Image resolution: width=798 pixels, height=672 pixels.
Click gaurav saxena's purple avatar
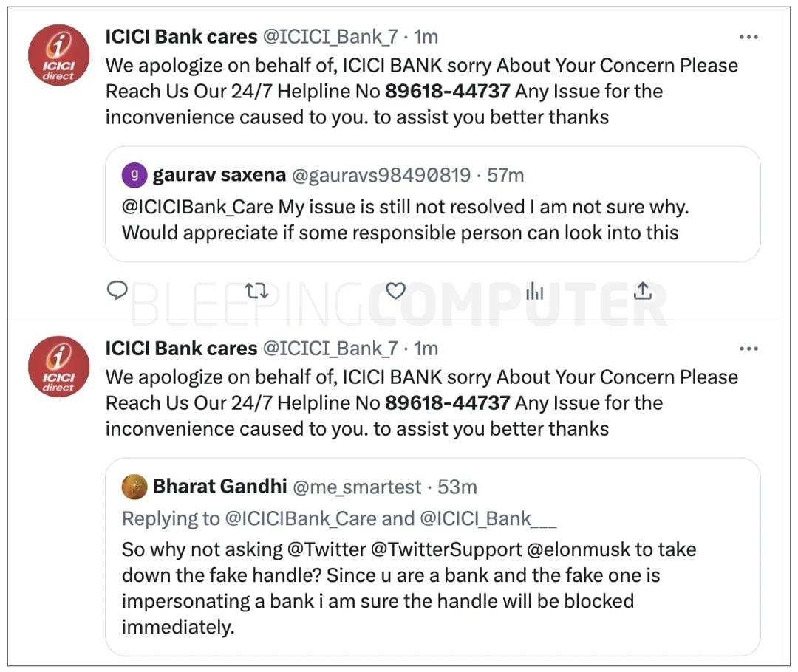coord(134,175)
